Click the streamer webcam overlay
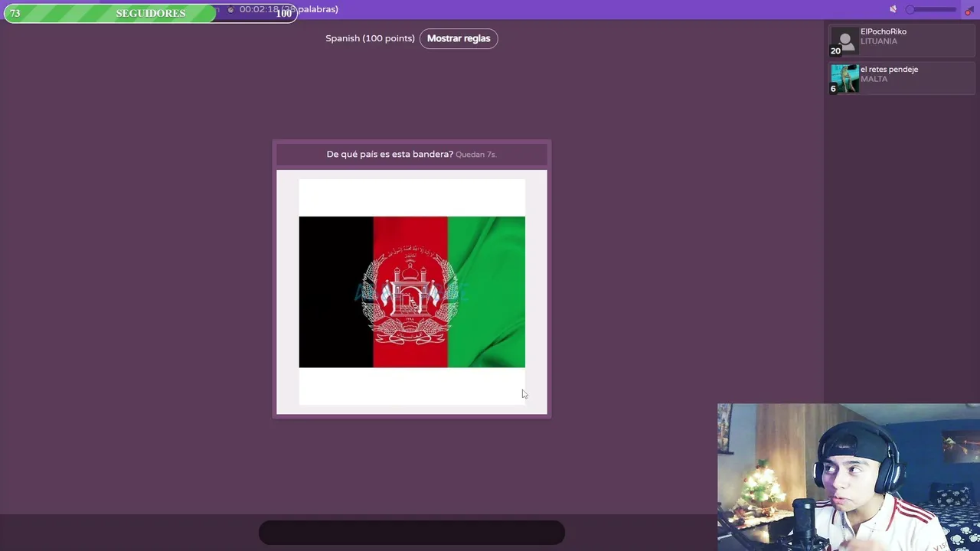This screenshot has width=980, height=551. coord(848,477)
